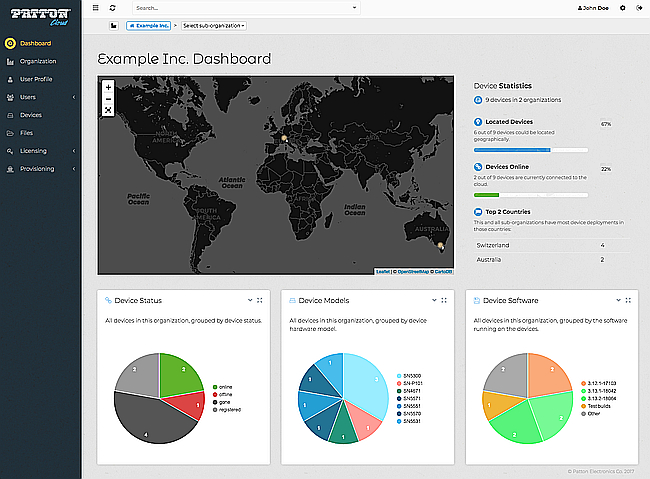
Task: Click the Devices hardware icon
Action: pos(10,115)
